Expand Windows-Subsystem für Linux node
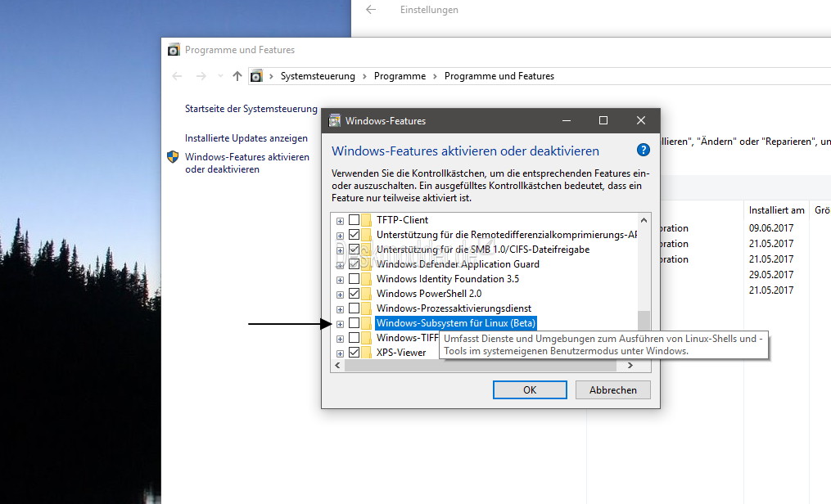 341,324
